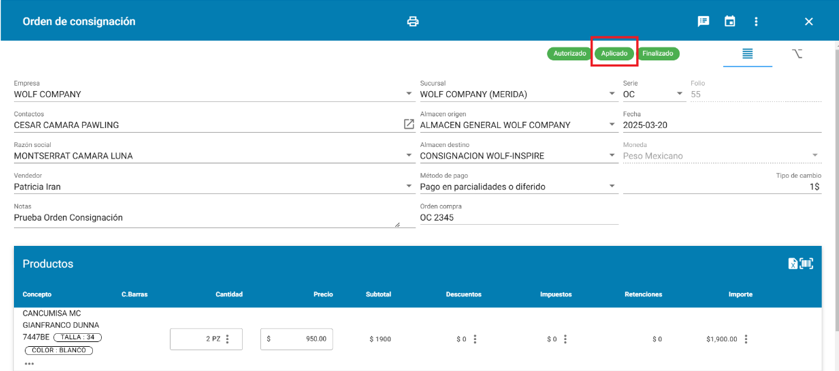Click the Finalizado status chip
Viewport: 839px width, 371px height.
tap(658, 54)
